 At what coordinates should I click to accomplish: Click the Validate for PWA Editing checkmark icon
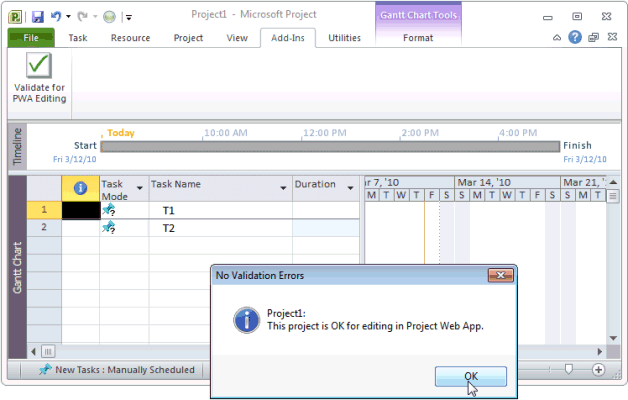(x=39, y=65)
